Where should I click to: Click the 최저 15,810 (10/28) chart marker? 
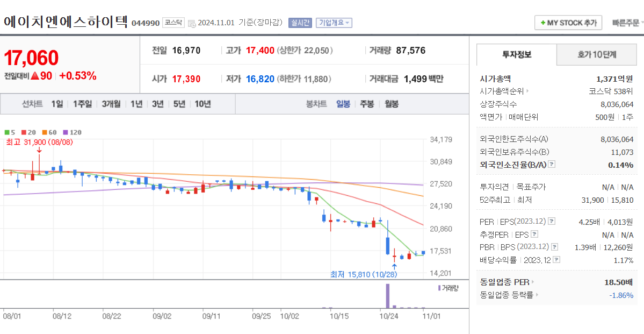point(364,274)
